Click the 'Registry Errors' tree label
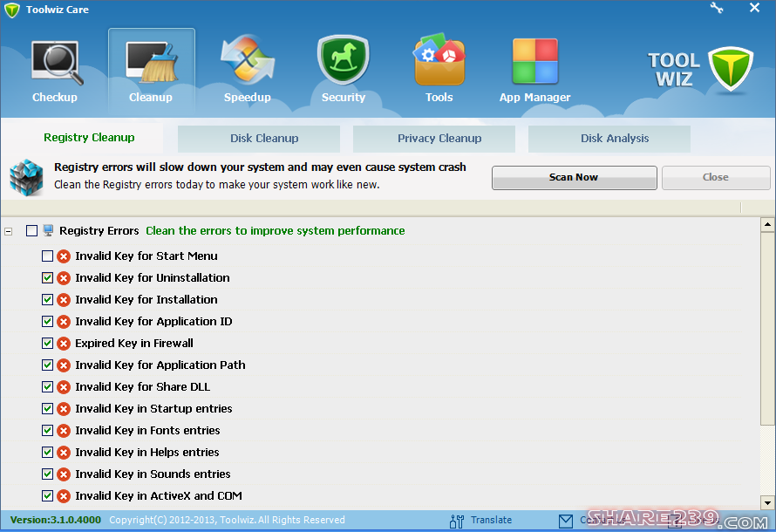This screenshot has width=776, height=532. (99, 230)
